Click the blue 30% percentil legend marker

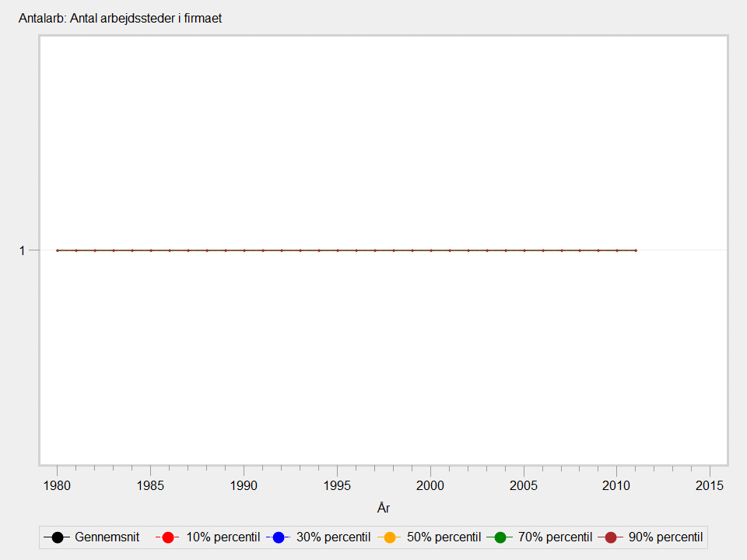(x=278, y=537)
